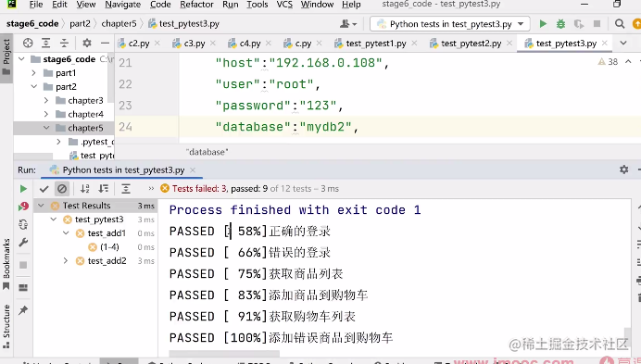641x364 pixels.
Task: Toggle Show Ignored tests filter
Action: pyautogui.click(x=62, y=189)
